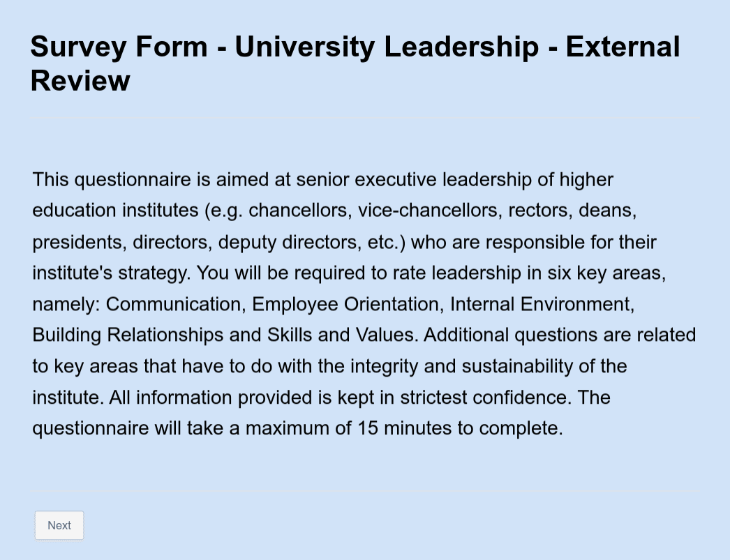Click the first line of the description

coord(321,180)
